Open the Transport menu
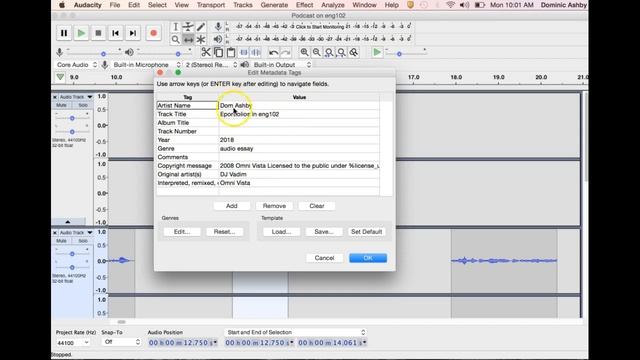 point(211,5)
